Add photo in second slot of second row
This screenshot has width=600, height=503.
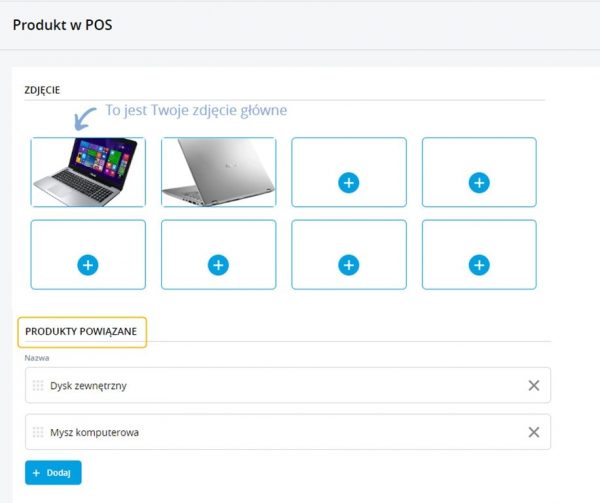coord(218,265)
